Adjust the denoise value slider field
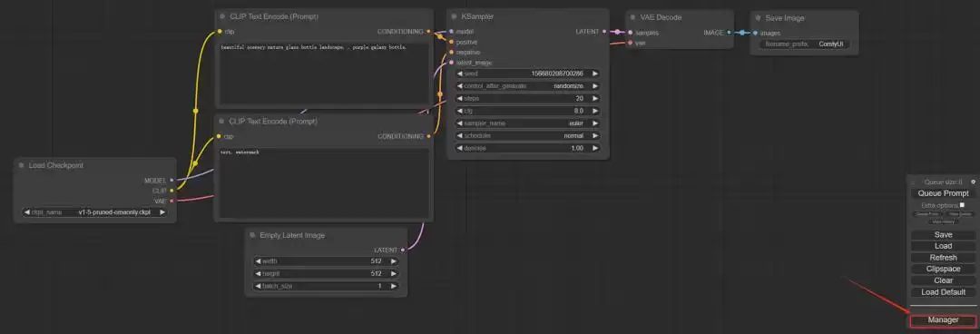 [527, 148]
